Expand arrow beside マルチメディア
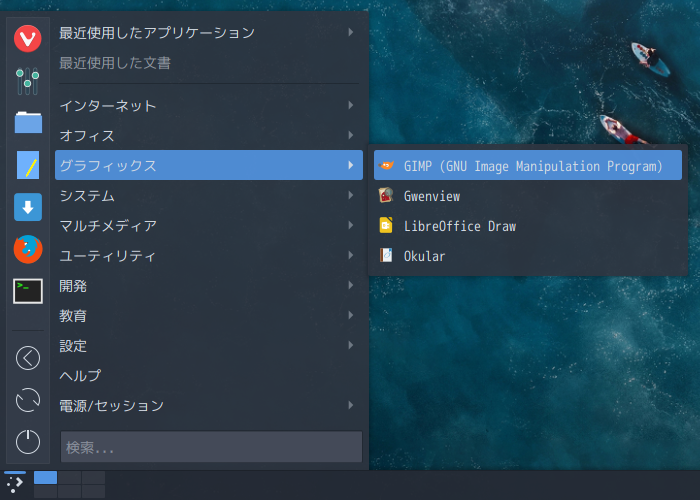 (x=351, y=225)
